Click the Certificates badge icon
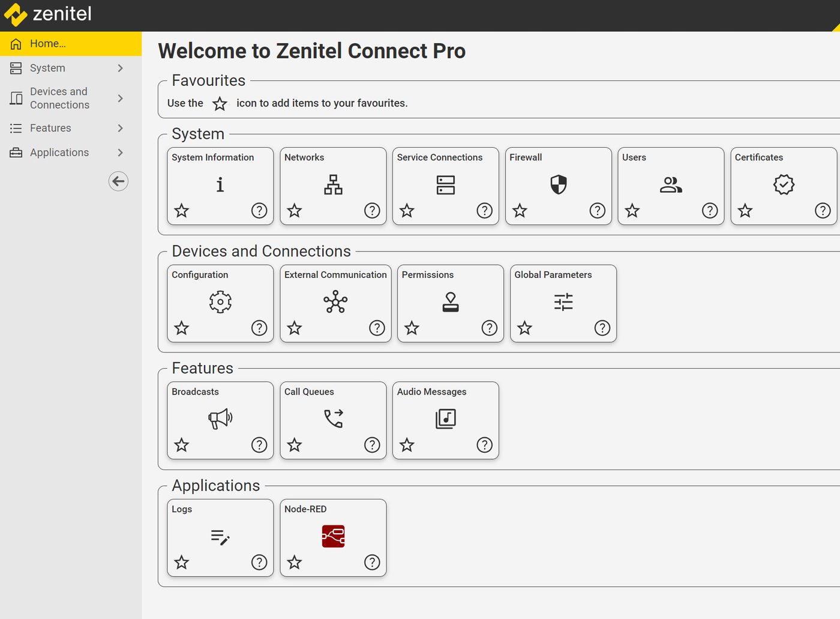This screenshot has height=619, width=840. click(x=783, y=184)
